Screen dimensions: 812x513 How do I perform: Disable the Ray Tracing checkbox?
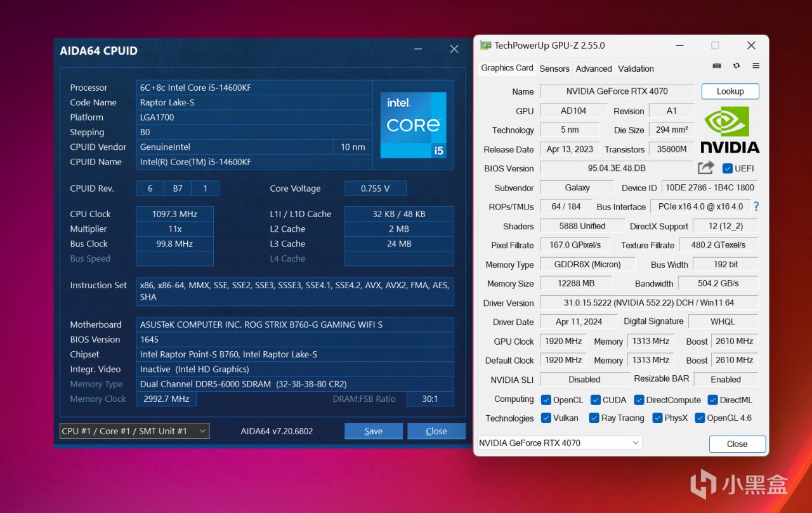(x=593, y=418)
